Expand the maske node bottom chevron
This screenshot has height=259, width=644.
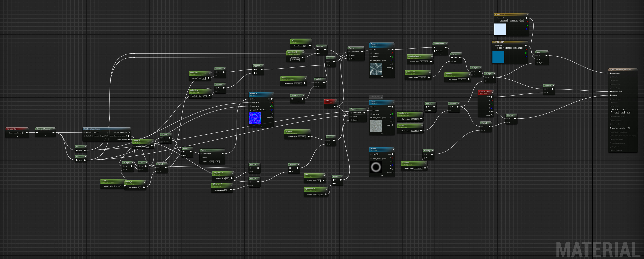[382, 175]
